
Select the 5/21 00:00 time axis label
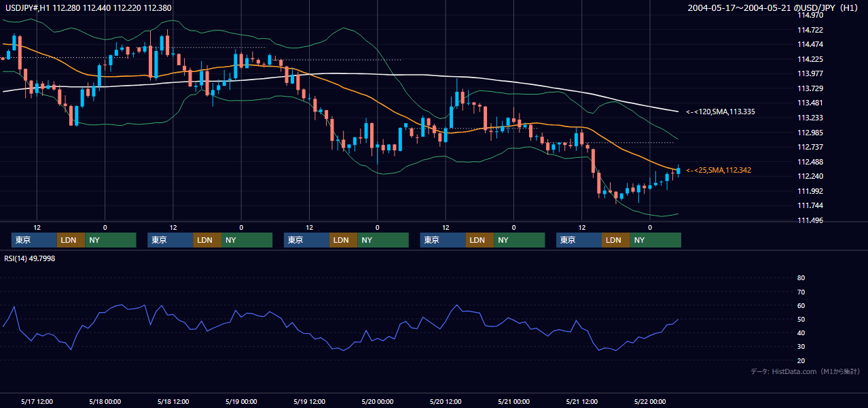click(513, 401)
